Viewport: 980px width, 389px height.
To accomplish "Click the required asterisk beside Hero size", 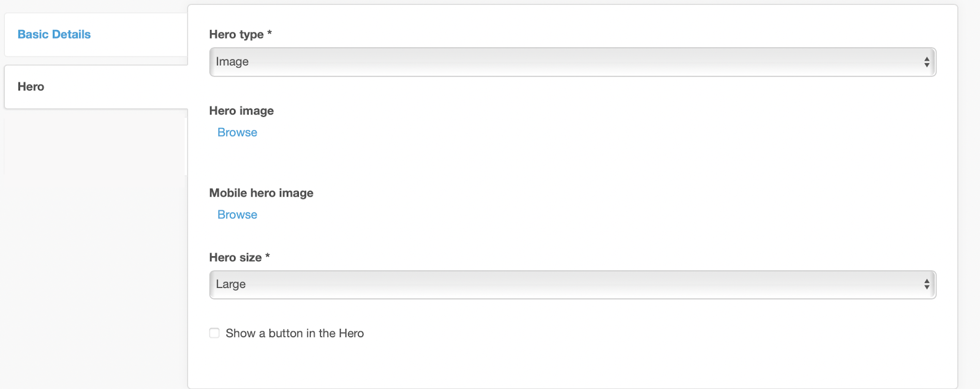I will coord(268,256).
